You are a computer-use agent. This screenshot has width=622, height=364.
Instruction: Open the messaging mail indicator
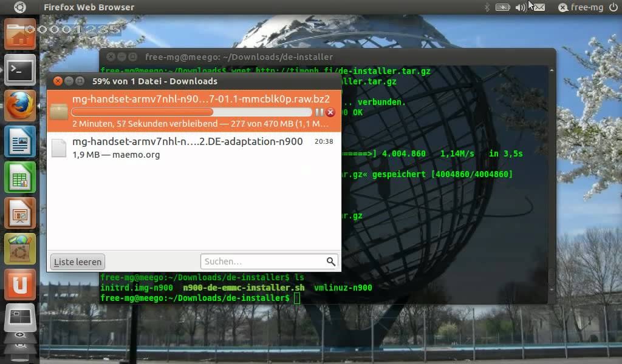[539, 7]
